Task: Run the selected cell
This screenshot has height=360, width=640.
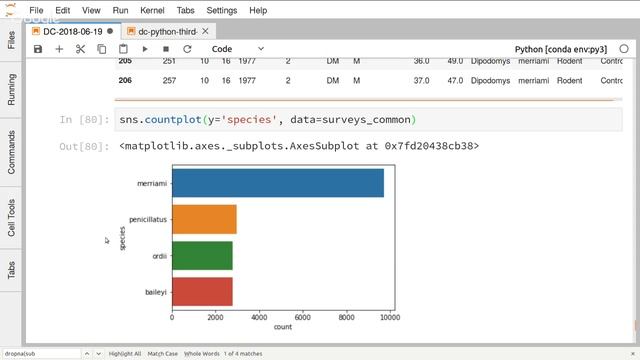Action: point(144,49)
